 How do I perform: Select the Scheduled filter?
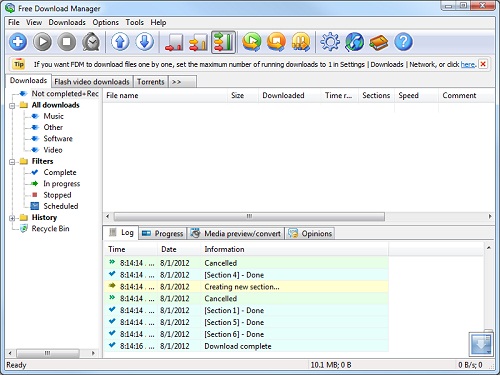[61, 206]
